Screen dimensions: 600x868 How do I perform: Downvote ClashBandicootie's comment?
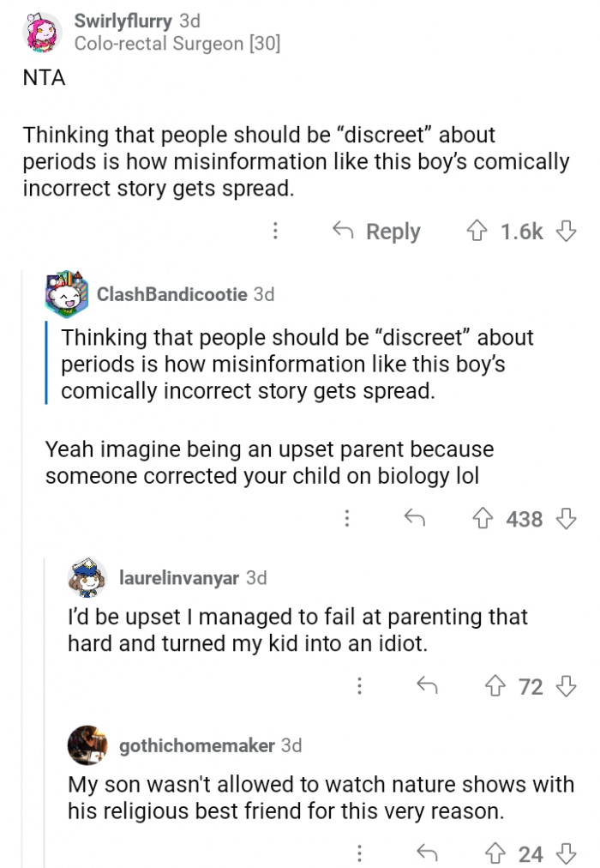[565, 518]
